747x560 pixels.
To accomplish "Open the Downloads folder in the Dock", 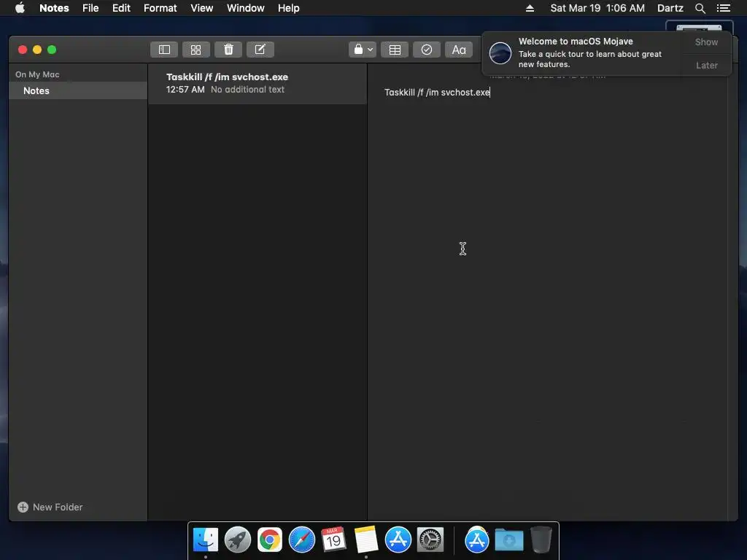I will (508, 540).
